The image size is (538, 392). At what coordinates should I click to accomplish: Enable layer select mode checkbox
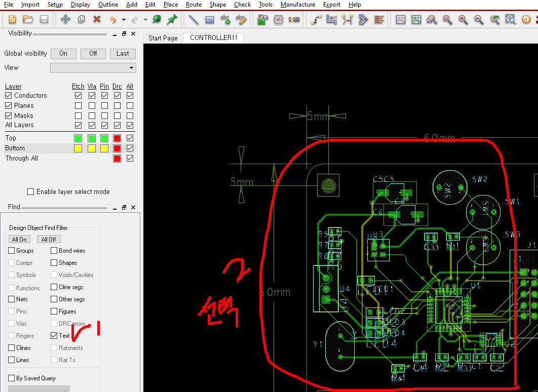pos(30,191)
